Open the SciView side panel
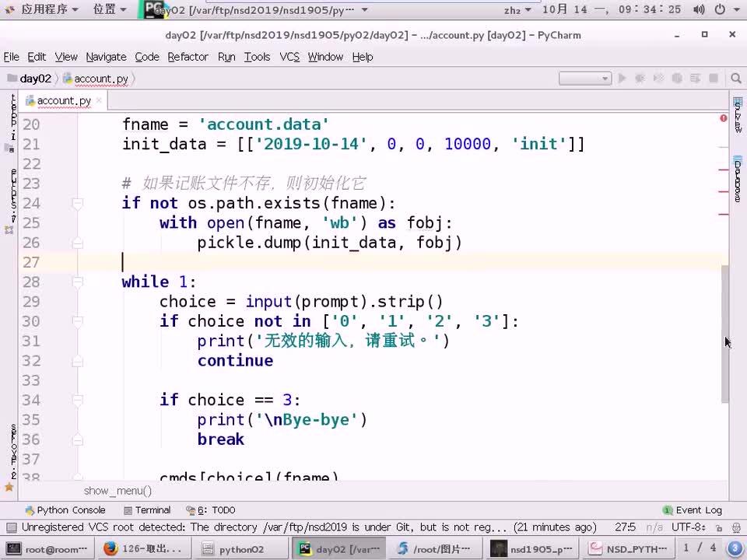747x560 pixels. 738,115
